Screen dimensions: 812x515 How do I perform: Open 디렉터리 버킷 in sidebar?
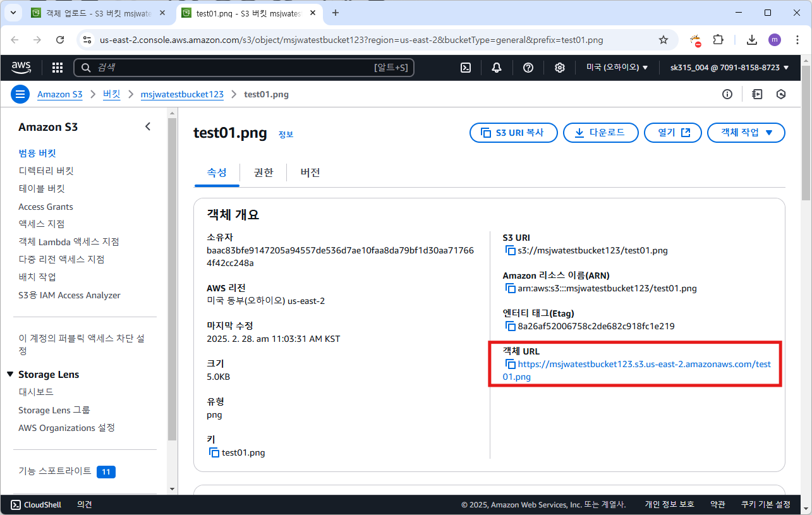(x=46, y=171)
